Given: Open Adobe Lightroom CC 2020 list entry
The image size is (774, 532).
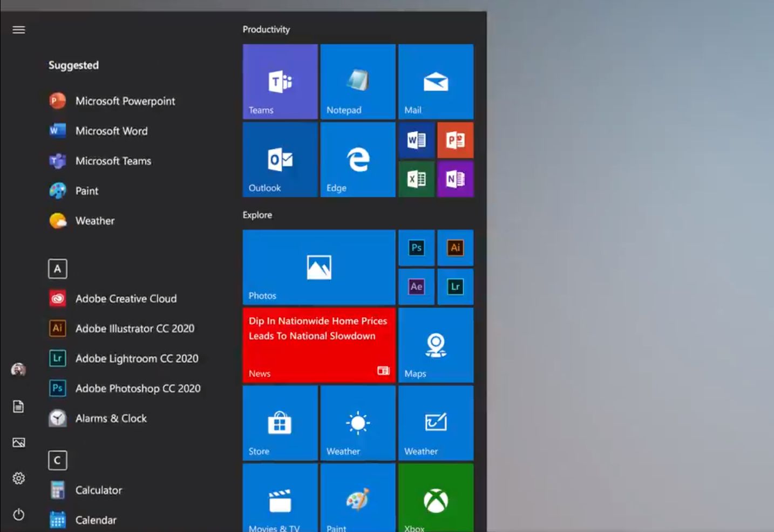Looking at the screenshot, I should coord(124,358).
